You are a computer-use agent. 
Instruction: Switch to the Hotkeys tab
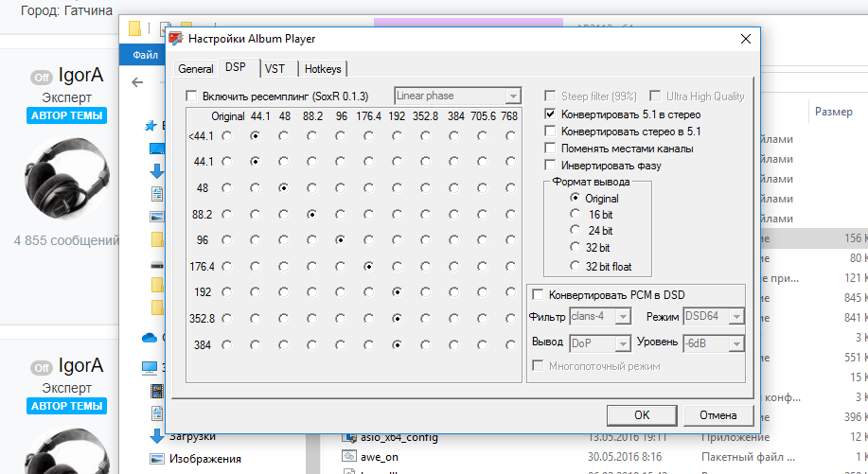click(x=324, y=68)
